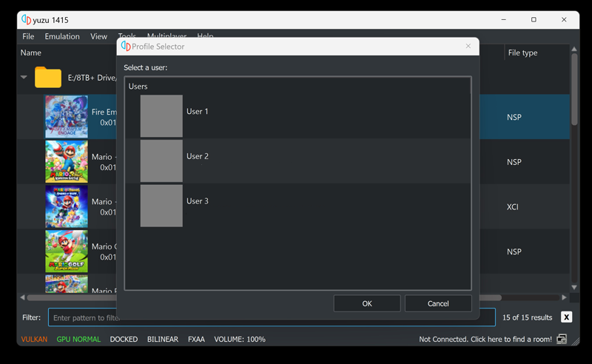Image resolution: width=592 pixels, height=364 pixels.
Task: Click the multiplayer room status icon
Action: [562, 339]
